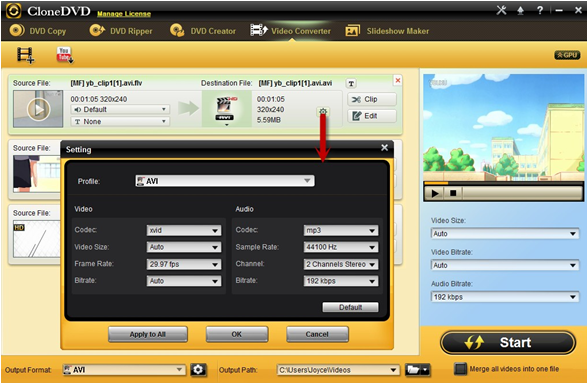Click the source video thumbnail play button
This screenshot has width=587, height=383.
point(38,109)
